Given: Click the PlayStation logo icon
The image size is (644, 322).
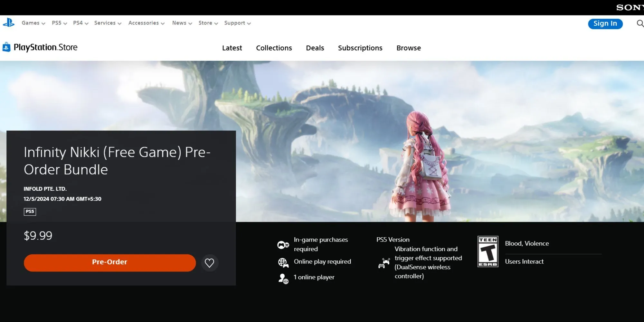Looking at the screenshot, I should 9,23.
